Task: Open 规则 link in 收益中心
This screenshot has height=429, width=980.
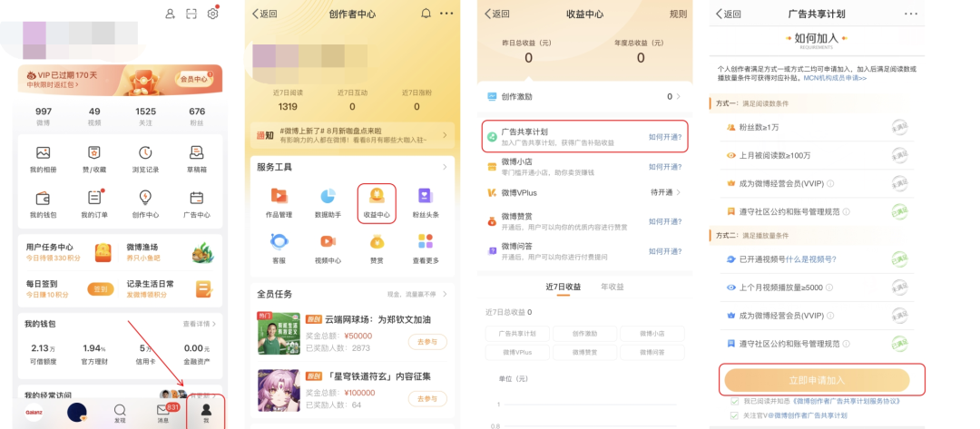Action: [x=678, y=14]
